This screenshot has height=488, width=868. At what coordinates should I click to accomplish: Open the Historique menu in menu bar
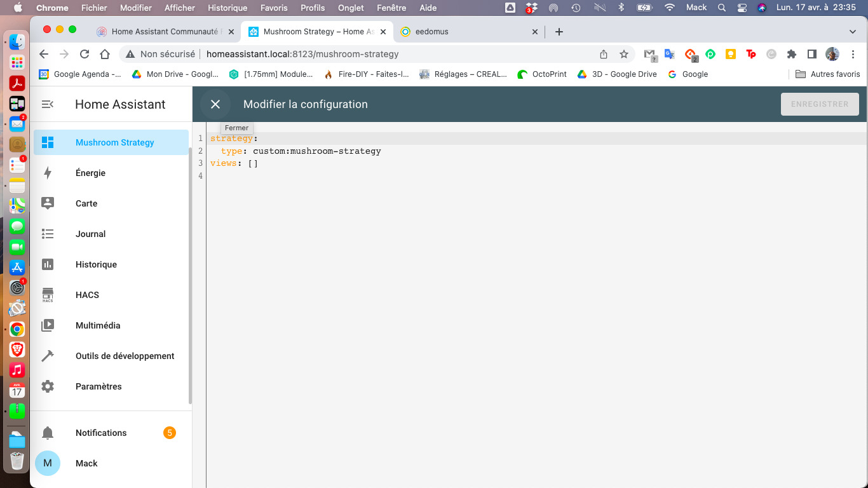227,8
